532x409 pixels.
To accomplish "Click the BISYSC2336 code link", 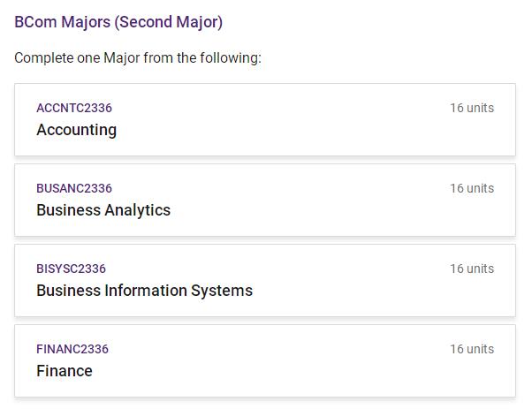I will [x=71, y=269].
